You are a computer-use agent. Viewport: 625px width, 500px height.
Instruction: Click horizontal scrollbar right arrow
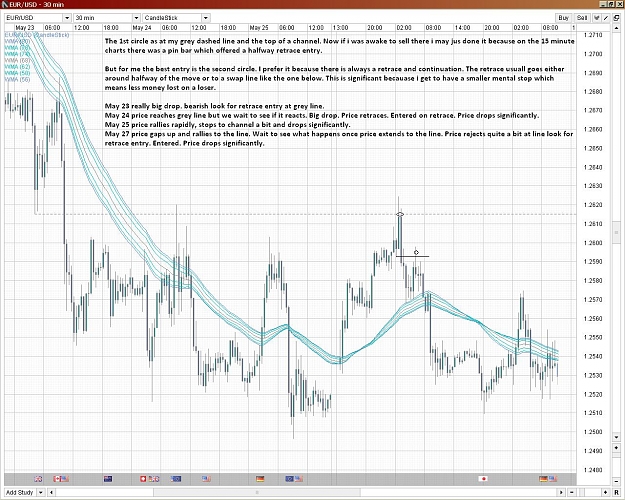(x=561, y=492)
